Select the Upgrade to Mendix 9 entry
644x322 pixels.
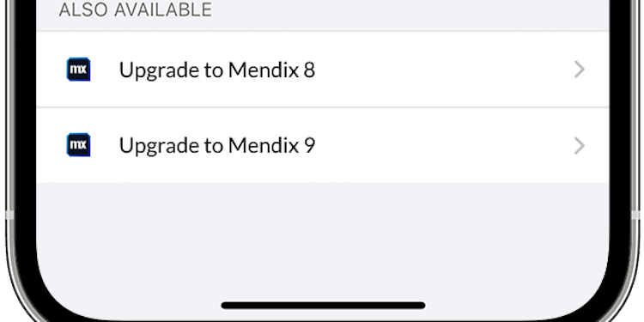(x=322, y=145)
